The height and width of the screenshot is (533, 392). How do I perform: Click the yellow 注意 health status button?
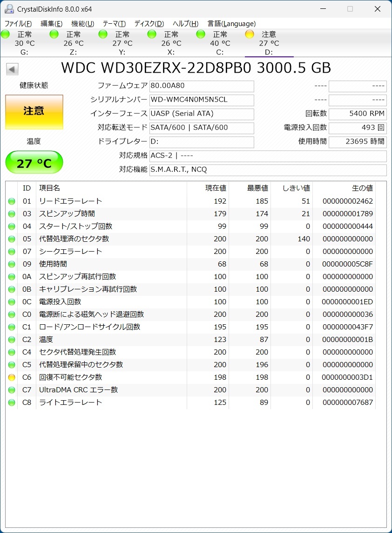34,112
